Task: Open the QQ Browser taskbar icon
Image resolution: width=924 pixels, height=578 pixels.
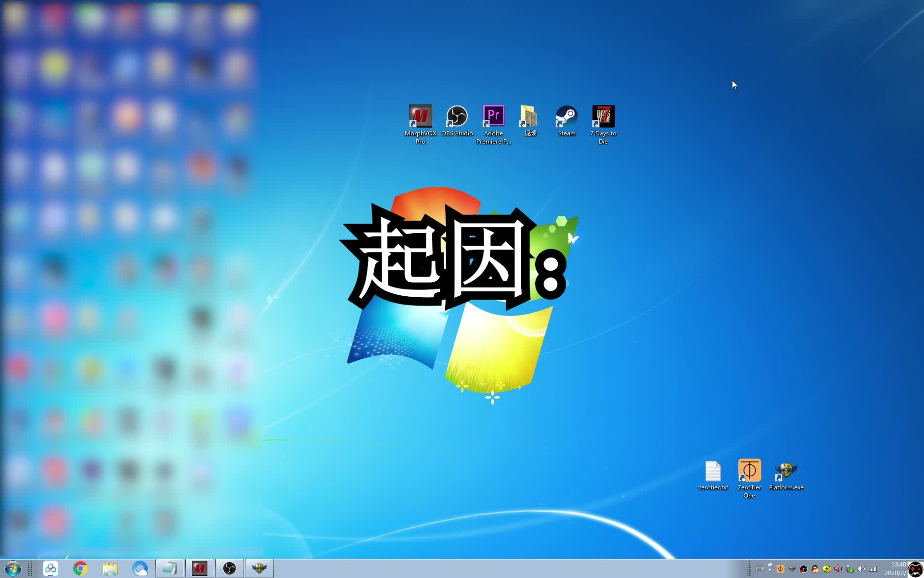Action: (140, 569)
